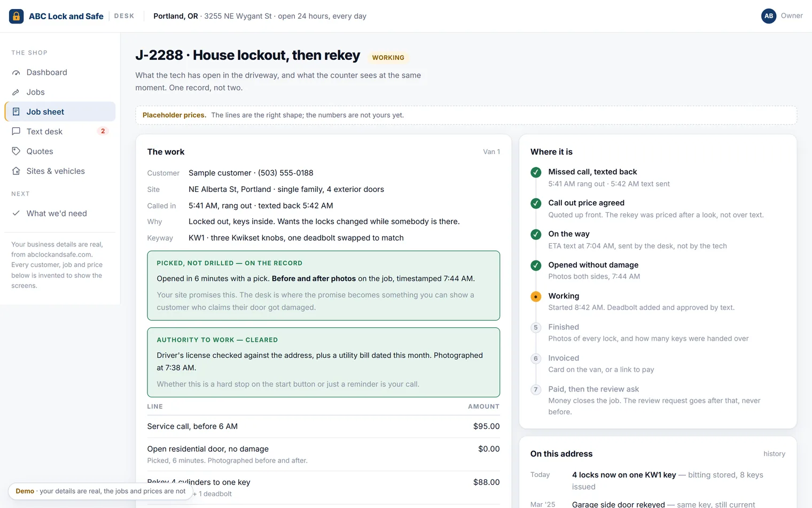Click the history link on On this address
The image size is (812, 508).
point(774,453)
